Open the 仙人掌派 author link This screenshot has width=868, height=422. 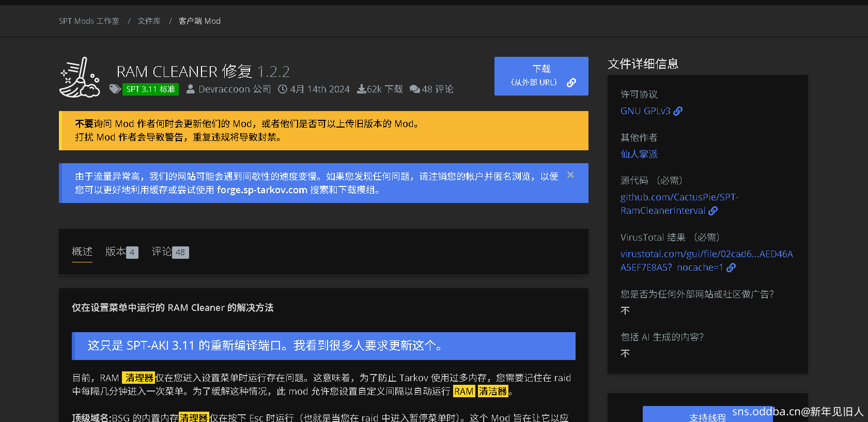639,154
